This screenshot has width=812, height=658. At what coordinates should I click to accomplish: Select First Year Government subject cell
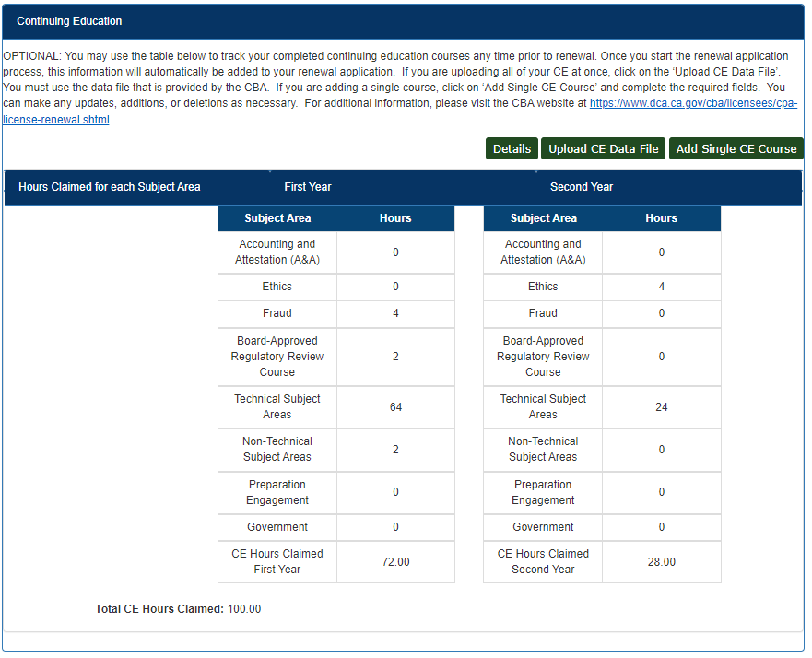pyautogui.click(x=277, y=527)
